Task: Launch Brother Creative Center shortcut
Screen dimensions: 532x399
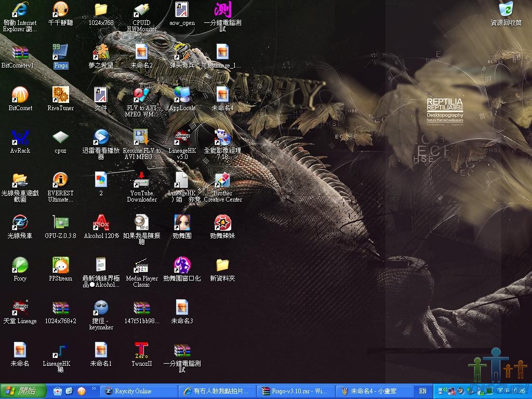Action: [x=222, y=180]
